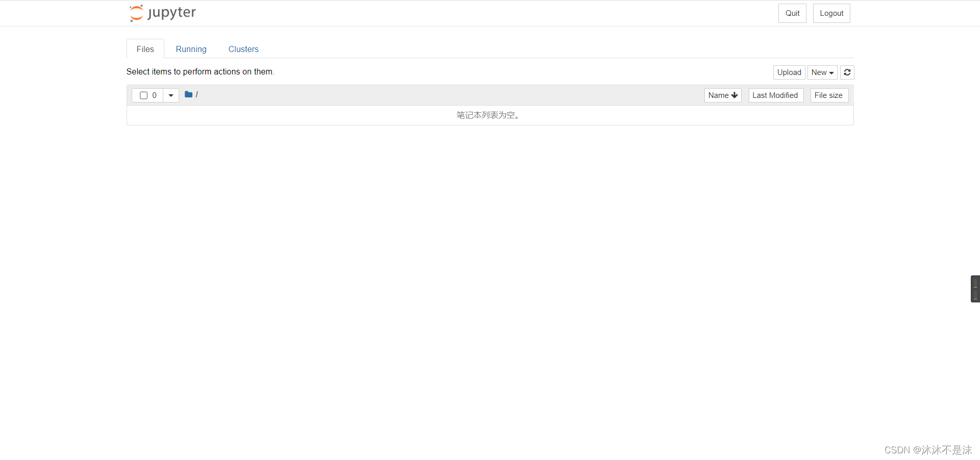Open the New notebook dropdown

point(822,72)
